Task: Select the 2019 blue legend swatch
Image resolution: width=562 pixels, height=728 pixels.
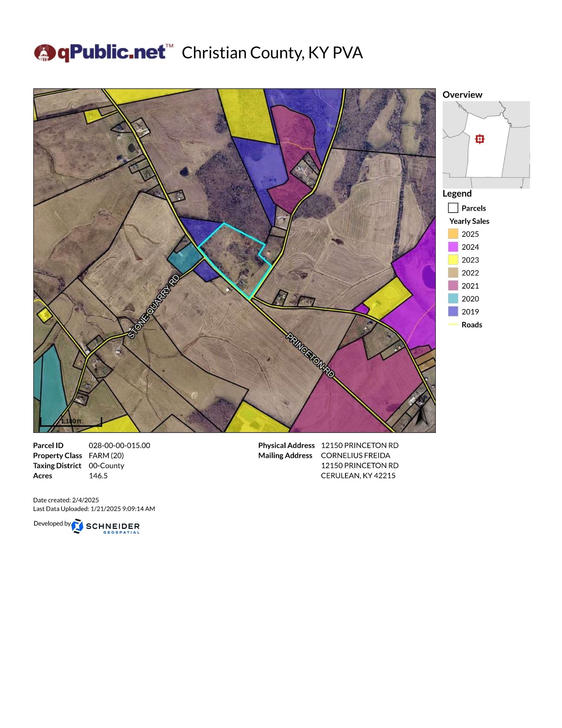Action: (x=453, y=312)
